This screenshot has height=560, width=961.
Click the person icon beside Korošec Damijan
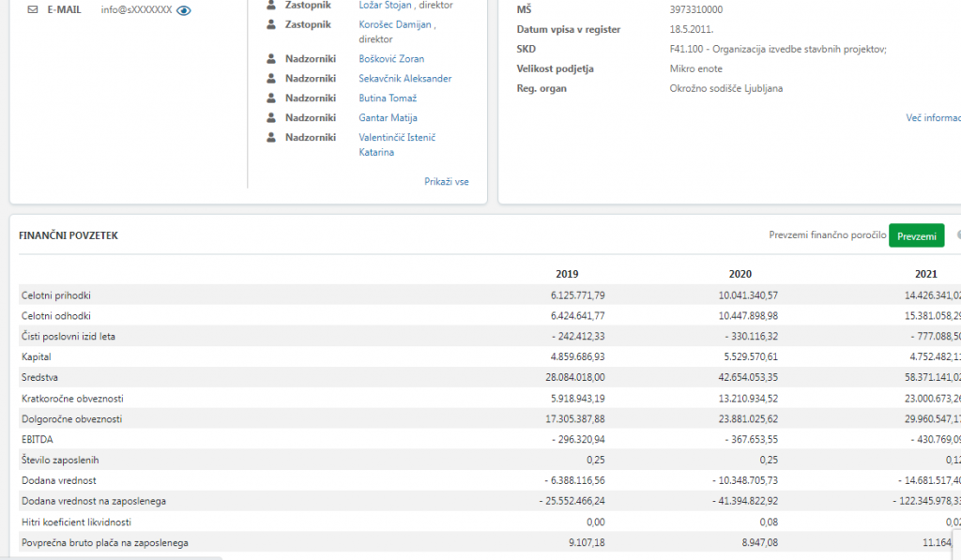tap(271, 24)
